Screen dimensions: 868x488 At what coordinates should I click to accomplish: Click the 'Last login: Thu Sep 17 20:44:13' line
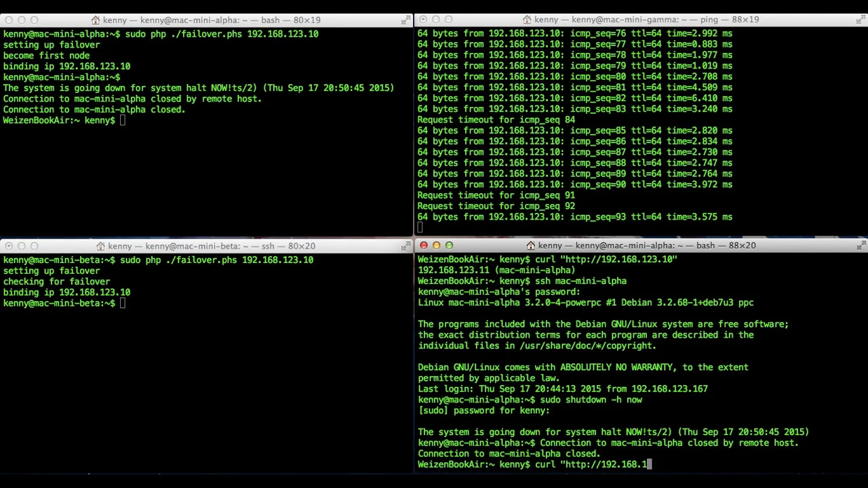tap(563, 388)
